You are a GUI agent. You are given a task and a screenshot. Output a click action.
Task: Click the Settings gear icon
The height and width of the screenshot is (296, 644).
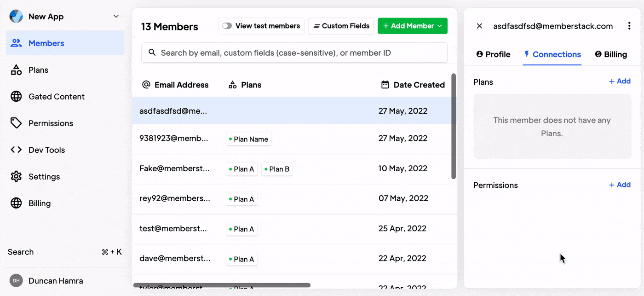[16, 177]
